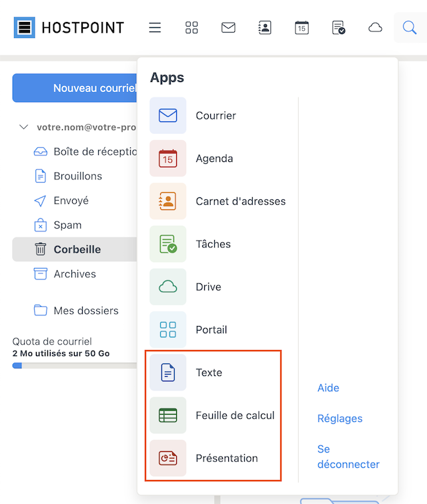Collapse the votre.nom account folder tree

pos(24,127)
